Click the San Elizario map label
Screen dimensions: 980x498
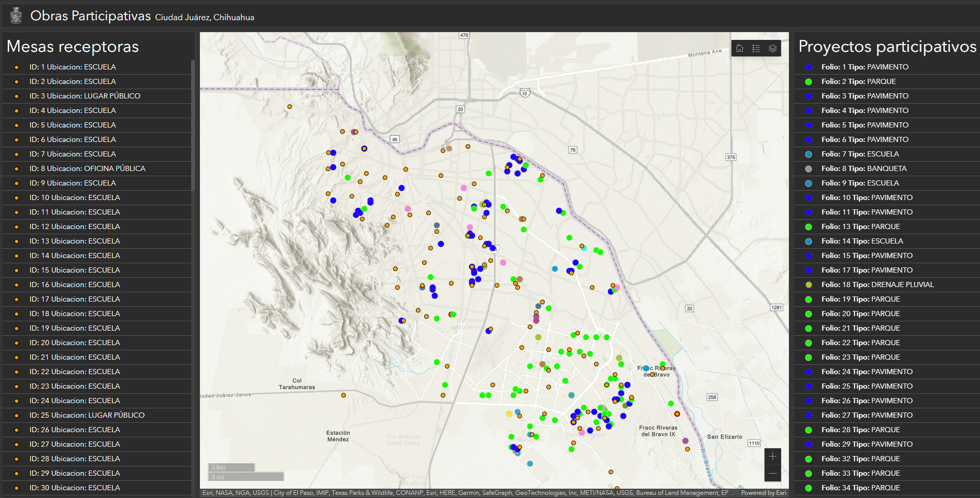(x=724, y=437)
